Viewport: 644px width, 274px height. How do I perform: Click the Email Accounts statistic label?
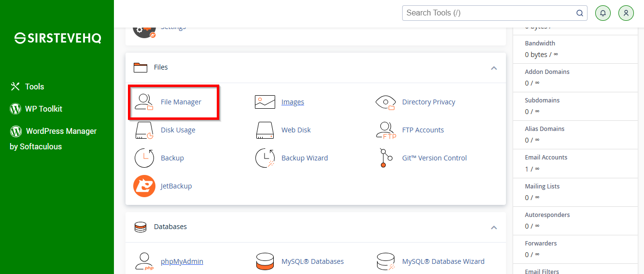point(546,158)
